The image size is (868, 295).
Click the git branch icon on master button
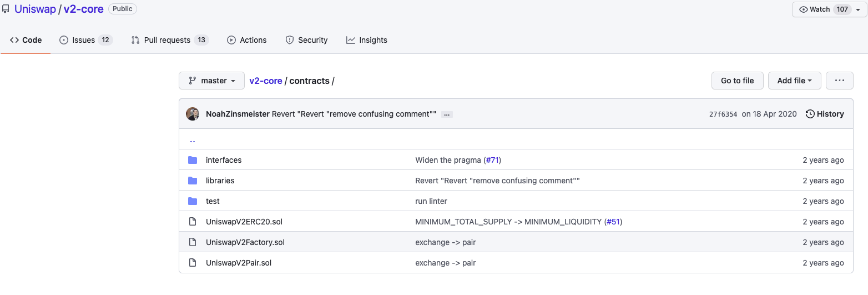pyautogui.click(x=193, y=81)
